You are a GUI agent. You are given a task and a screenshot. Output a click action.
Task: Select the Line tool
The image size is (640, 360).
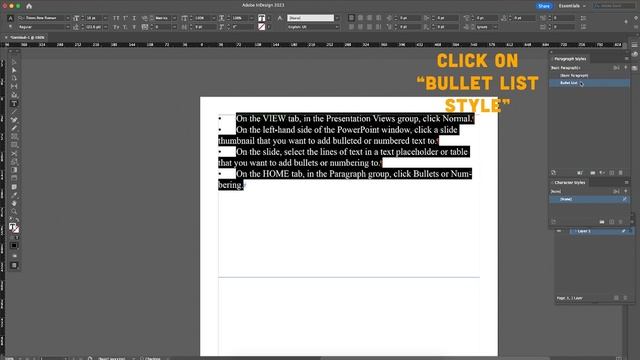[14, 112]
